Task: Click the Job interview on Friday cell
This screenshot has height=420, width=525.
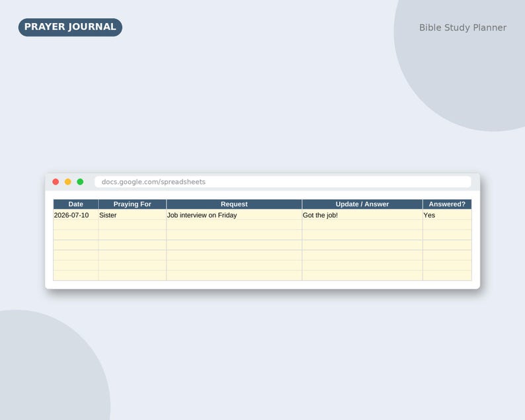Action: click(x=234, y=215)
